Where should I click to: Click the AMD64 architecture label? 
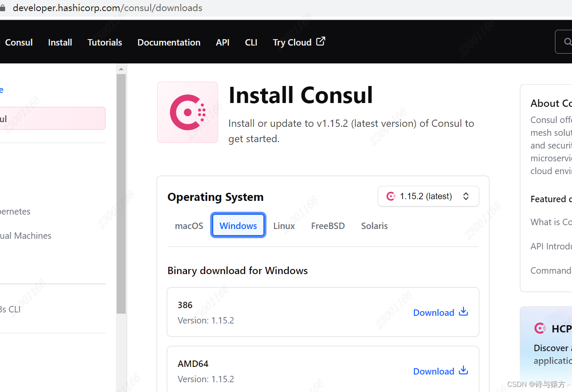pos(193,364)
